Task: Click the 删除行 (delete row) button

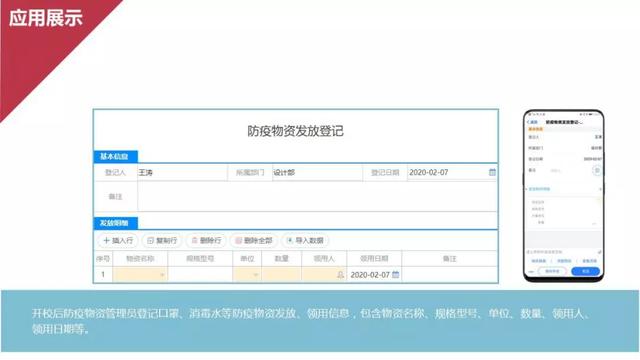Action: [206, 240]
